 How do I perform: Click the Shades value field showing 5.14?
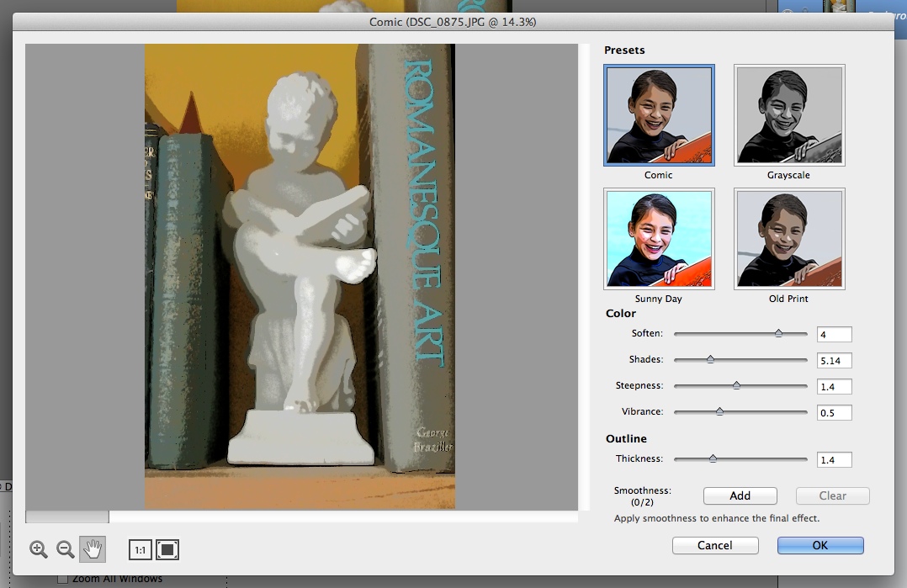[x=834, y=361]
